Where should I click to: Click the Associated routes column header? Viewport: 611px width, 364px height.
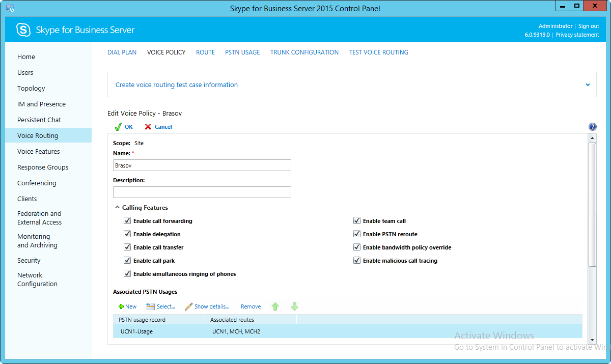point(251,320)
